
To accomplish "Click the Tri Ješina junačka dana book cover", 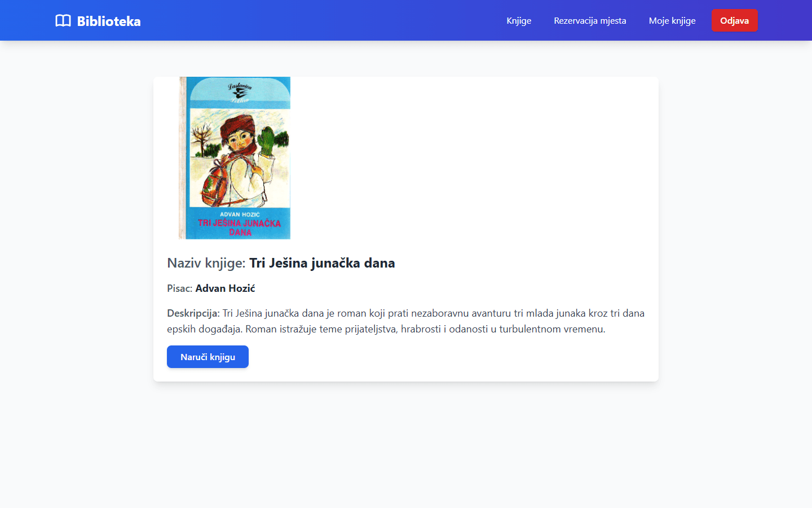I will [x=235, y=158].
